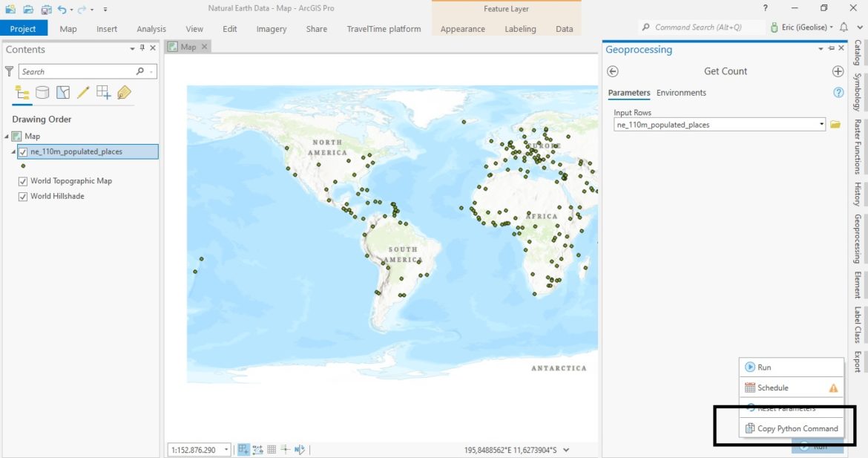Choose Run from the run menu
Viewport: 868px width, 458px height.
[x=792, y=367]
